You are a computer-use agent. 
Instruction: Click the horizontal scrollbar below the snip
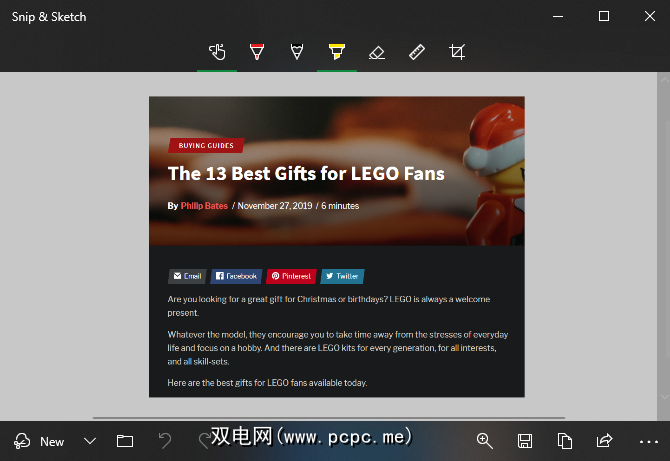(329, 417)
